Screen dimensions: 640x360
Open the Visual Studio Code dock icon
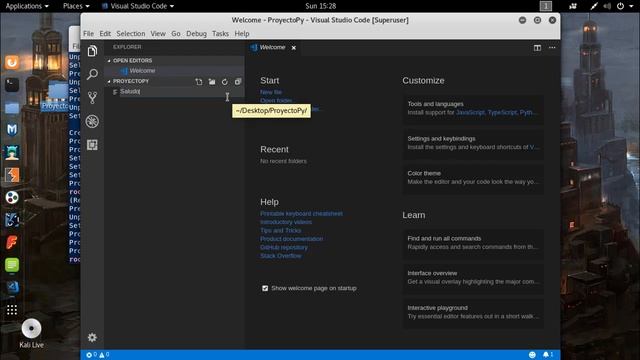(x=12, y=287)
